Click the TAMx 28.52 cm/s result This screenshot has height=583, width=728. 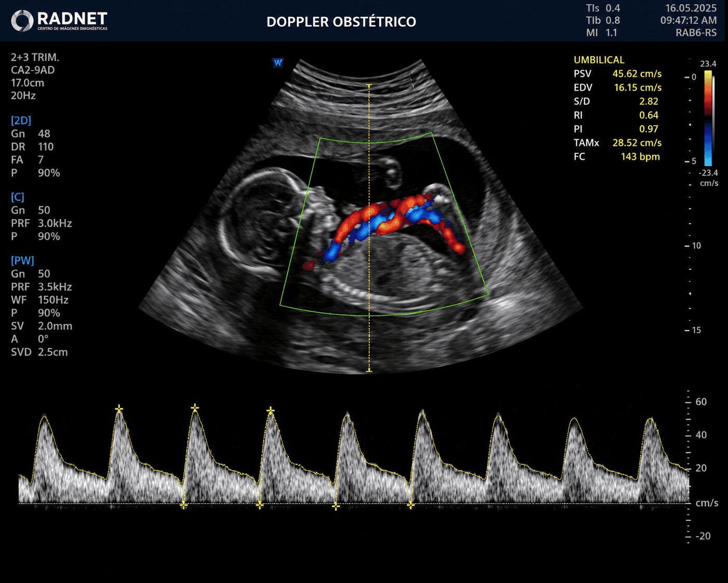pyautogui.click(x=617, y=142)
